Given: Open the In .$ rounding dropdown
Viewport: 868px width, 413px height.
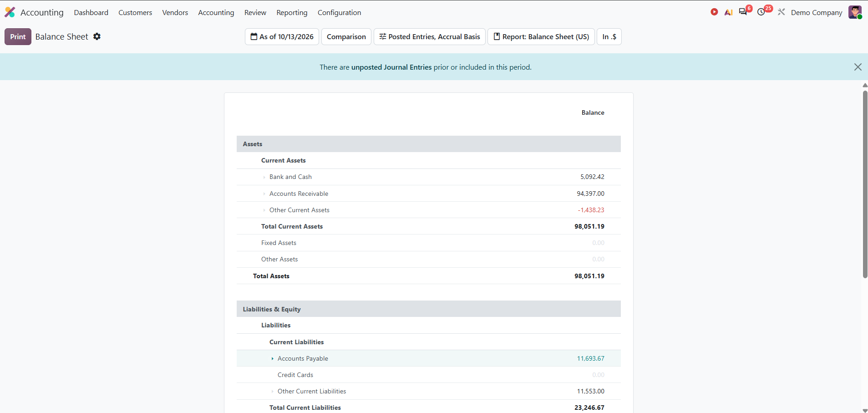Looking at the screenshot, I should point(609,37).
